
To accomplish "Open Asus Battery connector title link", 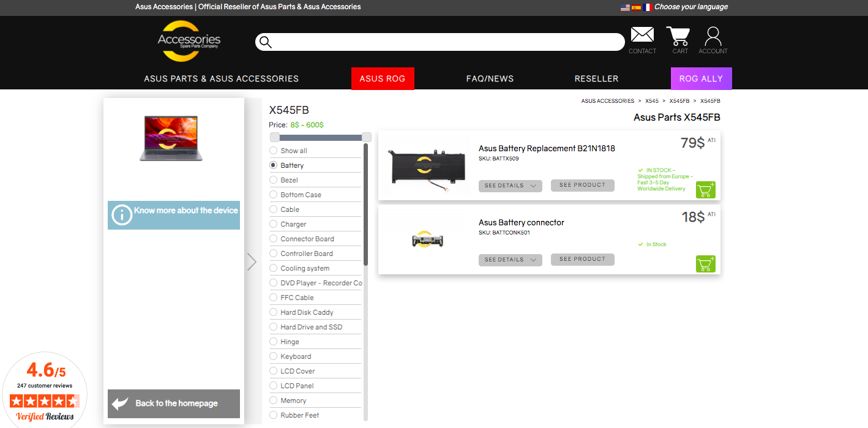I will [x=522, y=222].
